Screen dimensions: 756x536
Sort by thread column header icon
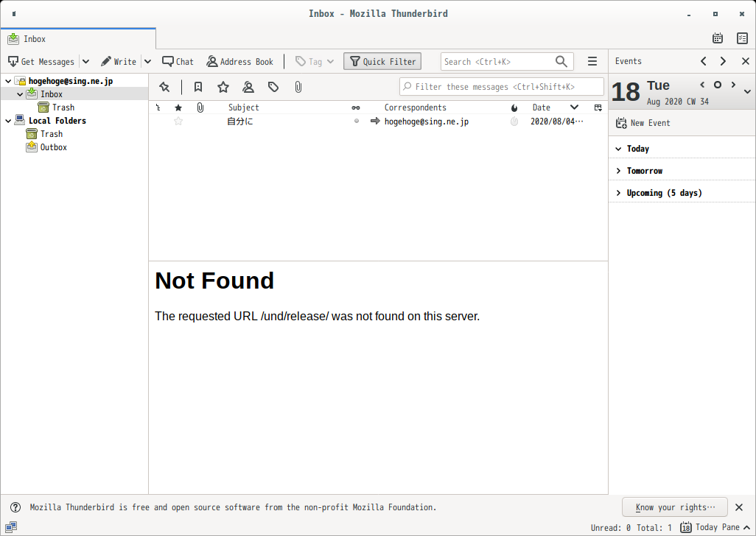click(158, 107)
